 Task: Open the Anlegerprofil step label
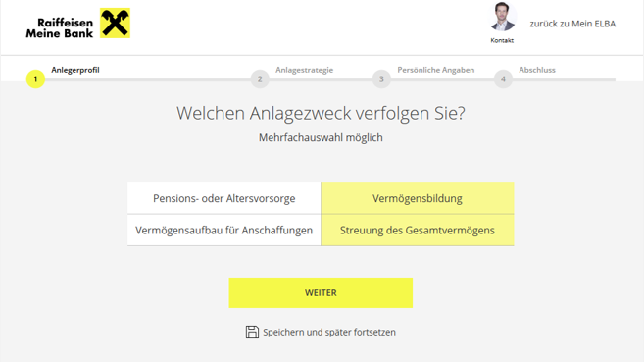75,70
